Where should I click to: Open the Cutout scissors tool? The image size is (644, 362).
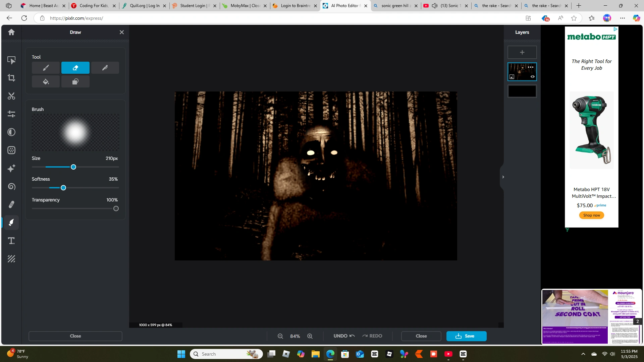11,96
